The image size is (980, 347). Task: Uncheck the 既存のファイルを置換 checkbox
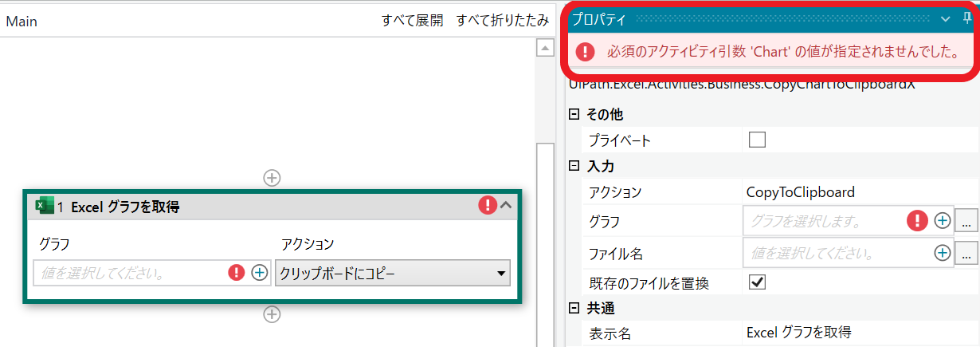coord(757,282)
